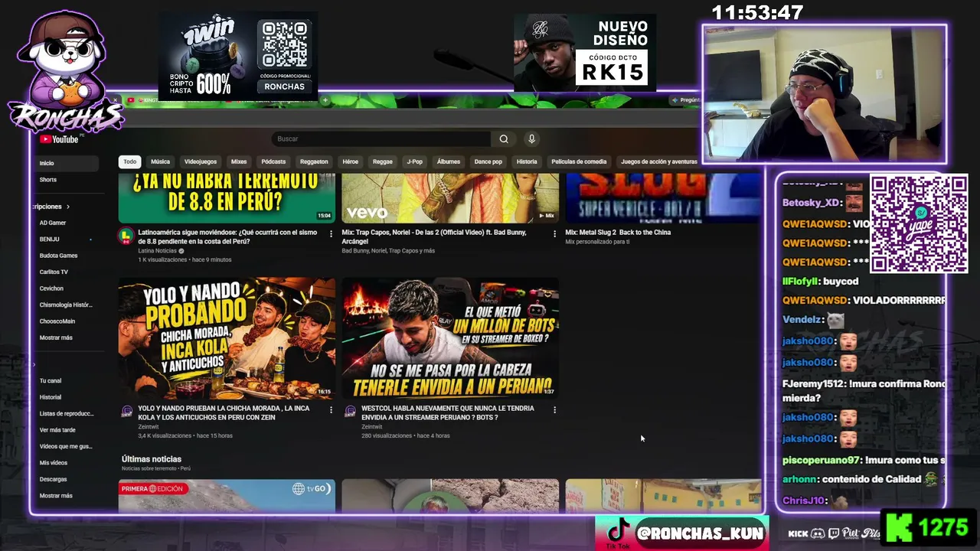Open options menu for Latinoamérica sigue moviéndose video
The height and width of the screenshot is (551, 980).
click(331, 233)
